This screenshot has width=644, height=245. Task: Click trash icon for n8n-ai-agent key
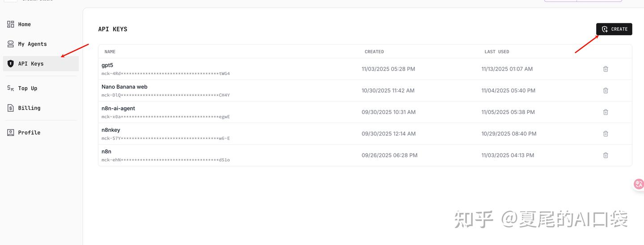606,112
